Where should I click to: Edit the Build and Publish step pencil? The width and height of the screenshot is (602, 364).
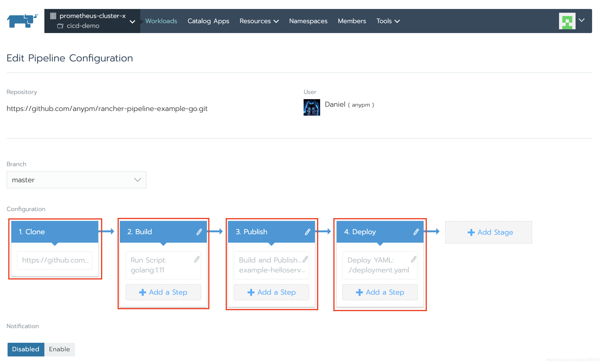pyautogui.click(x=305, y=259)
